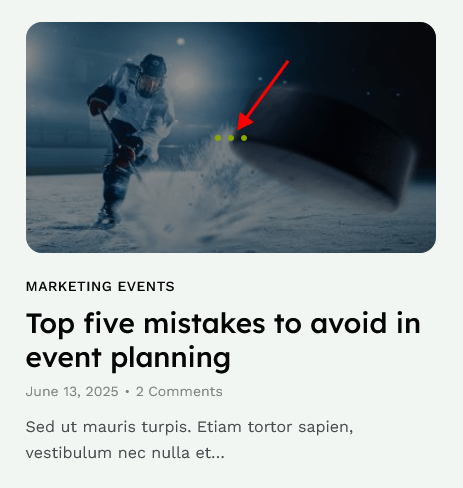Click the red arrow annotation on the photo
This screenshot has height=488, width=463.
[x=262, y=95]
